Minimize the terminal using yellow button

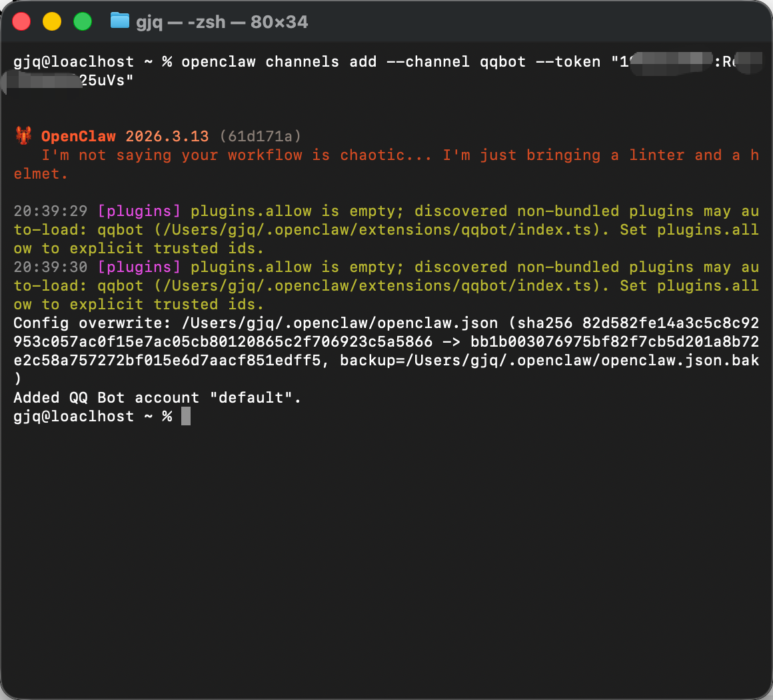tap(52, 22)
